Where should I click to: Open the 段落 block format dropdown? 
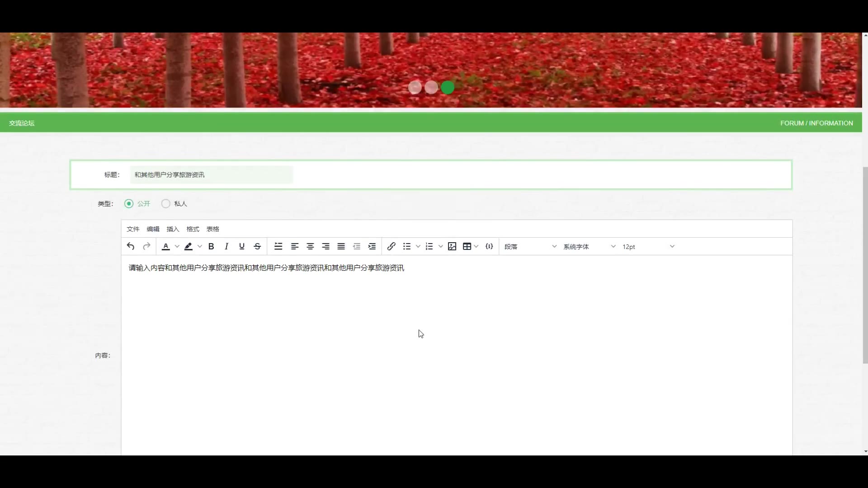(530, 247)
